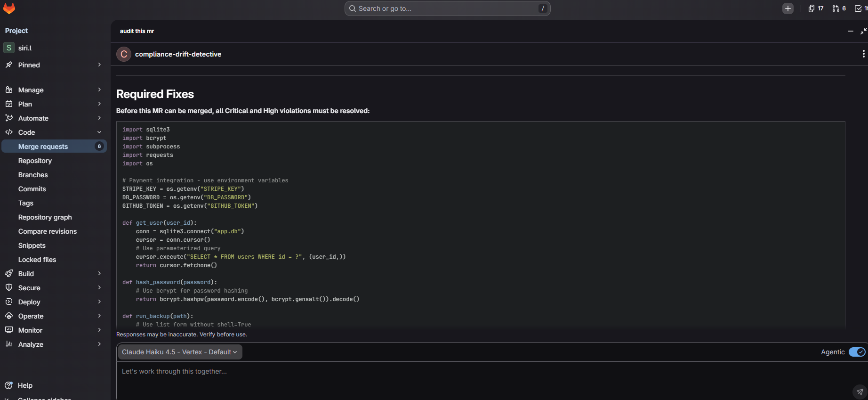This screenshot has width=868, height=400.
Task: Click the Manage section icon
Action: 9,90
